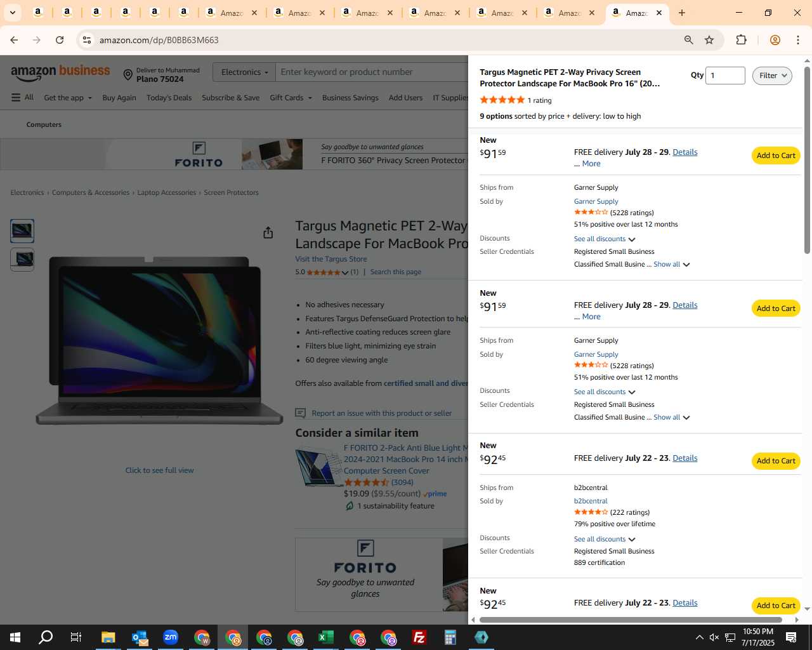Select the second product thumbnail image
This screenshot has height=650, width=812.
[x=22, y=260]
